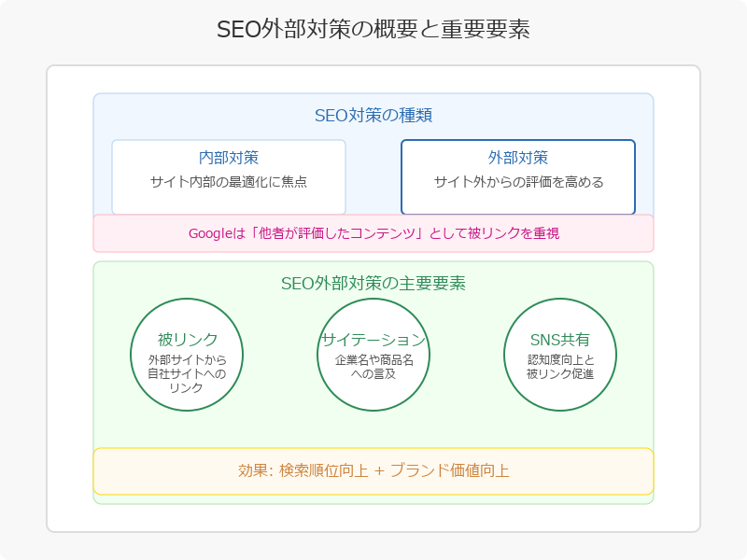
Task: Click the SNS共有 circle
Action: 559,355
